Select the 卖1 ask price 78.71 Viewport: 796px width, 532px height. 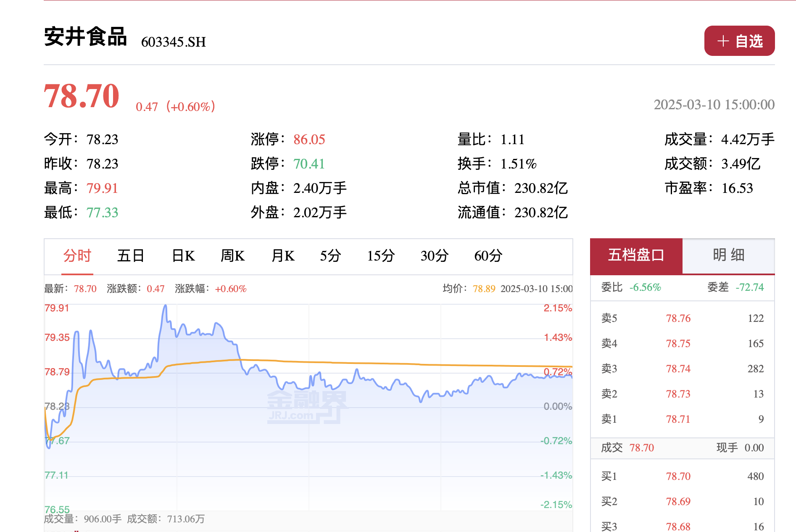tap(678, 419)
